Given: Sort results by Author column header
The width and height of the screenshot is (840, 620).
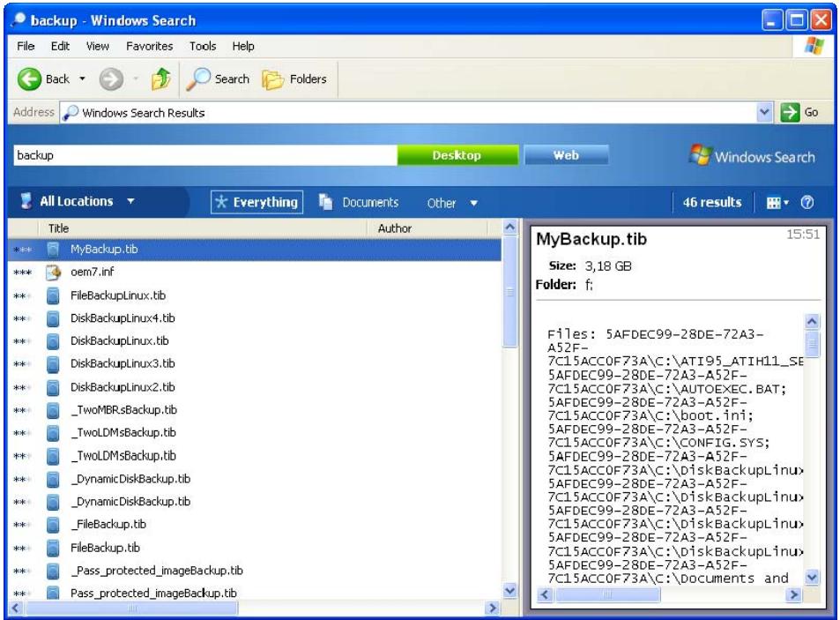Looking at the screenshot, I should (427, 228).
